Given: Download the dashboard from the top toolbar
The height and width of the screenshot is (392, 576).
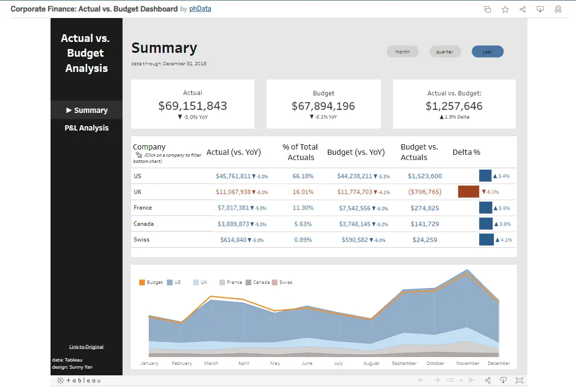Looking at the screenshot, I should (x=540, y=9).
